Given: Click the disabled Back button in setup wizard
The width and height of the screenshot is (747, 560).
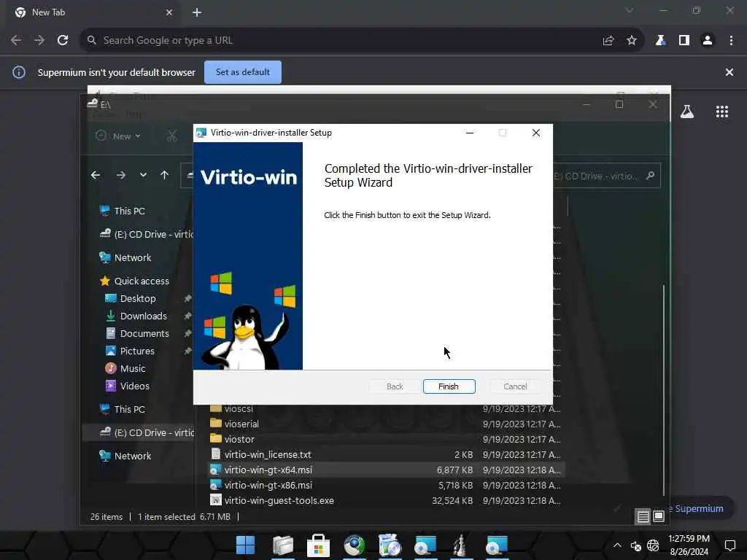Looking at the screenshot, I should [395, 386].
